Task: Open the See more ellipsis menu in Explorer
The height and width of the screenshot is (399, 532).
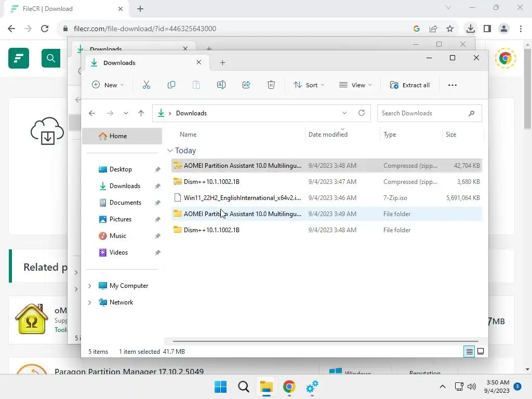Action: pyautogui.click(x=453, y=85)
